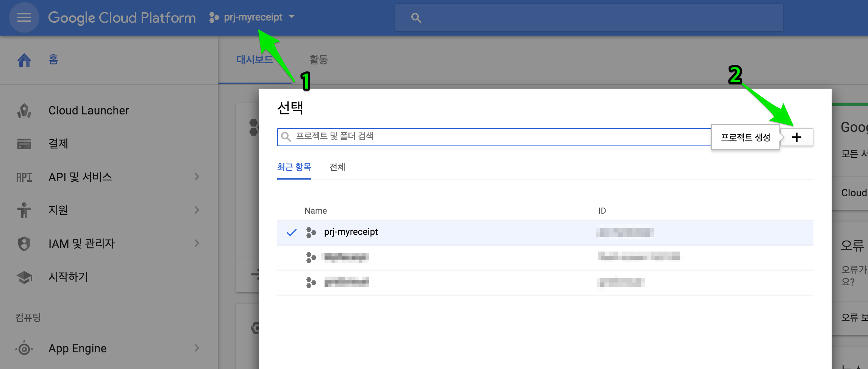Click the IAM shield icon
This screenshot has width=868, height=369.
pyautogui.click(x=24, y=244)
